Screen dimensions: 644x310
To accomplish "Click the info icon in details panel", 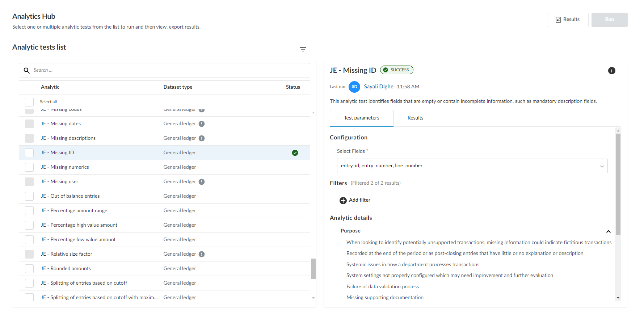I will point(611,71).
